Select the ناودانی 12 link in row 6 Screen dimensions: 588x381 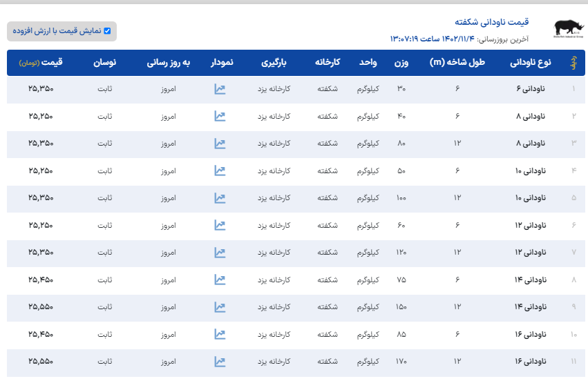coord(529,225)
